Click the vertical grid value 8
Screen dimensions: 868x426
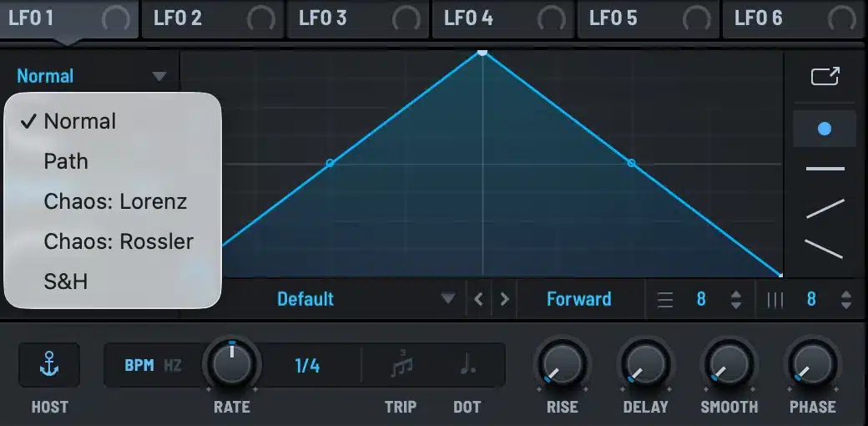tap(811, 299)
